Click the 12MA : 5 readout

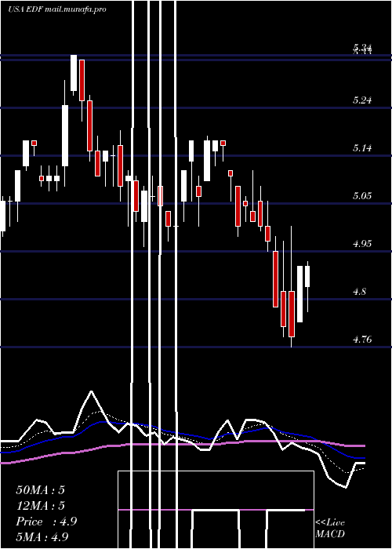point(40,506)
